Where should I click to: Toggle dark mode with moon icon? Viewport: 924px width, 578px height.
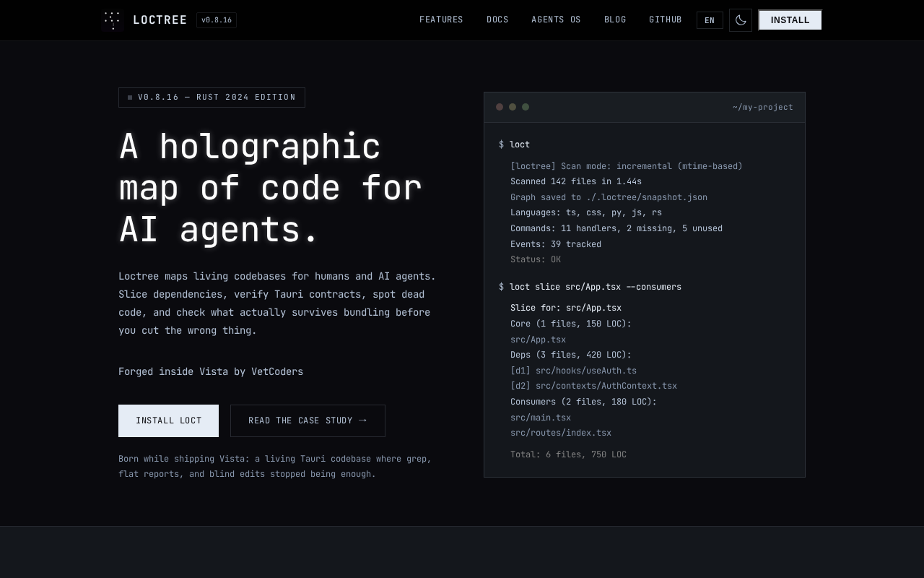tap(740, 20)
